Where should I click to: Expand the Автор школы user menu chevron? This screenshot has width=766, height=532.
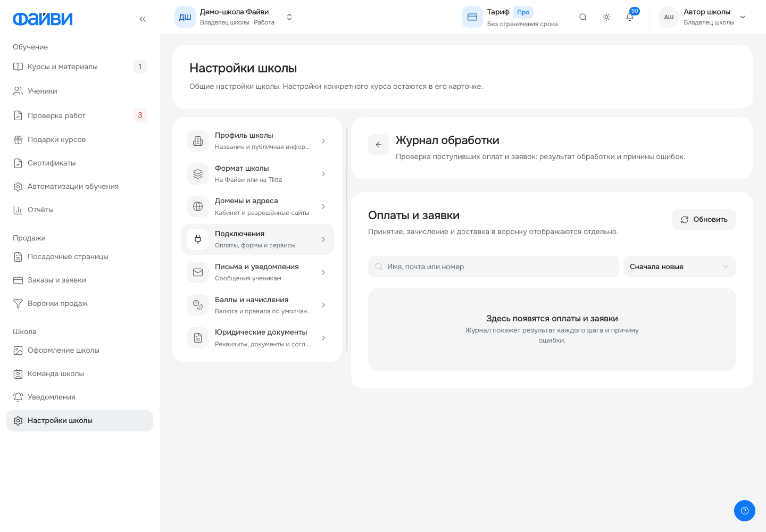click(743, 17)
